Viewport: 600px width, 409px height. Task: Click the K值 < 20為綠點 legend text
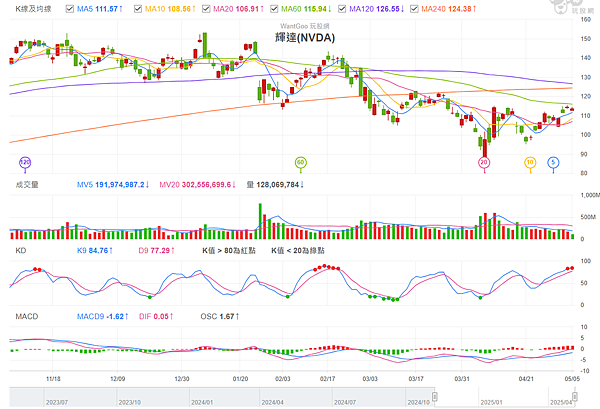coord(298,251)
